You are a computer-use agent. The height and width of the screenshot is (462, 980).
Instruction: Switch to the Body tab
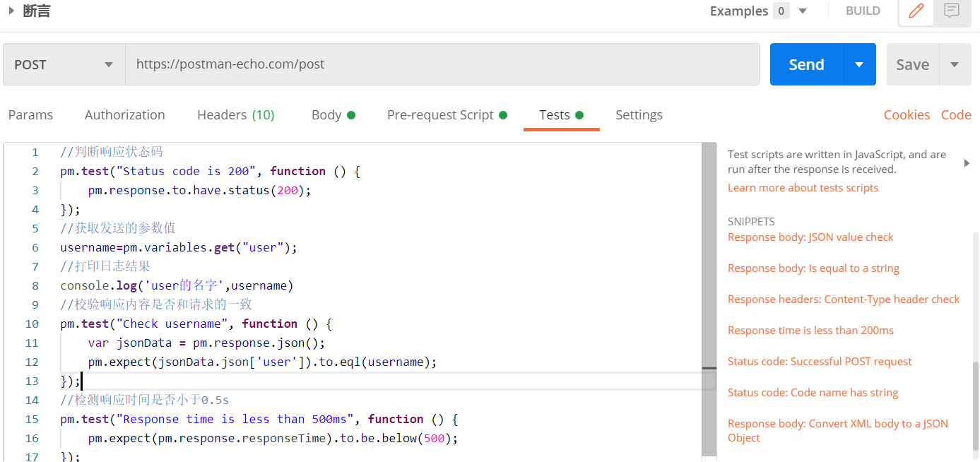tap(333, 115)
